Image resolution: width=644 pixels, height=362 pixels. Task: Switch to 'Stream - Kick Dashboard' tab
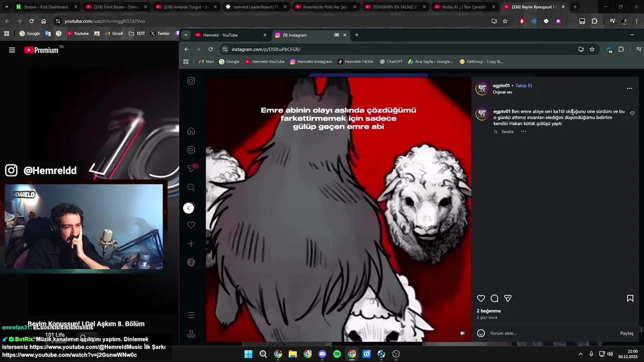(46, 7)
